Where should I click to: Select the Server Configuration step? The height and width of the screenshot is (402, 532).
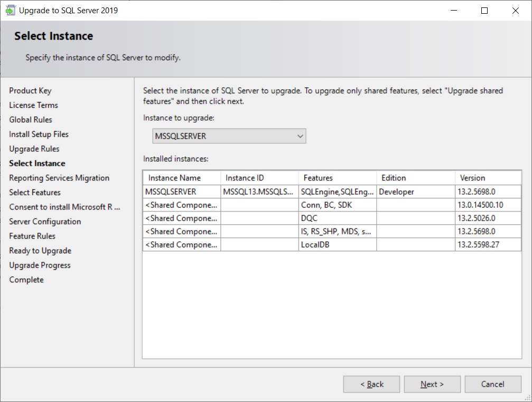click(x=45, y=222)
